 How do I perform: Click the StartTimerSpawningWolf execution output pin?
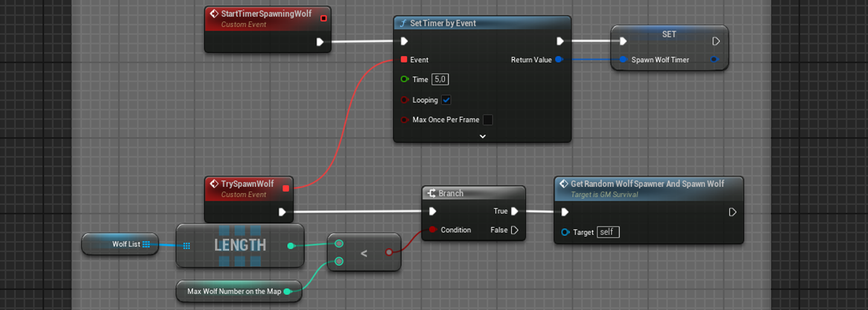tap(320, 42)
